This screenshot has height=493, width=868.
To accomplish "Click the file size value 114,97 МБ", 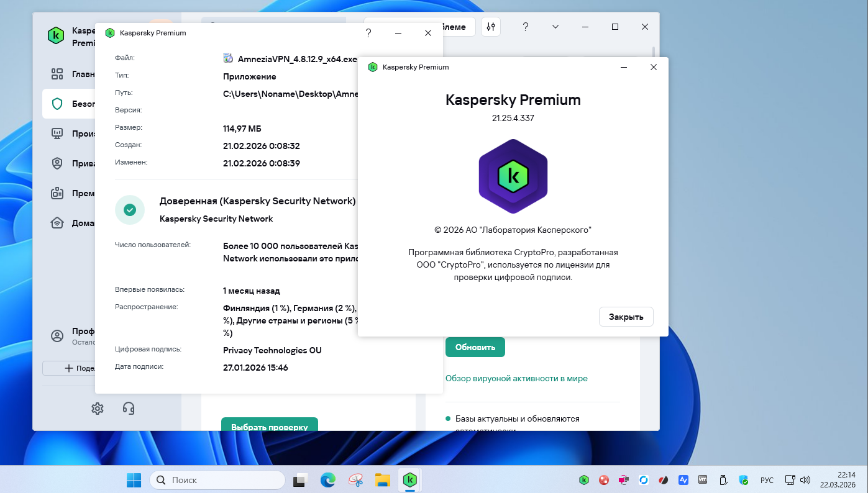I will tap(242, 129).
